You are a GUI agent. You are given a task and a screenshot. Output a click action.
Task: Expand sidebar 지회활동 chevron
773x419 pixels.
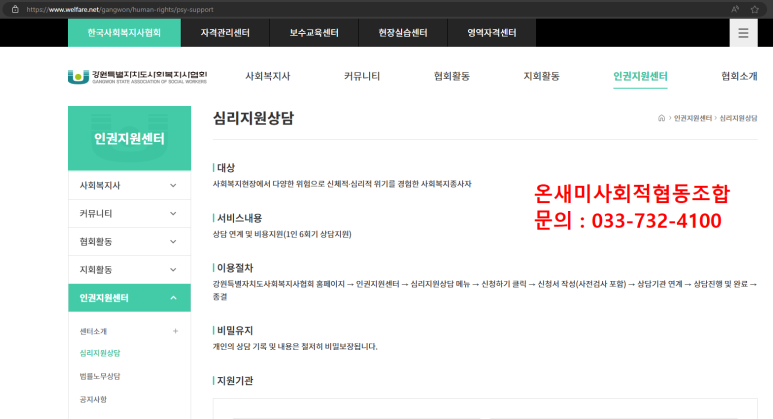tap(173, 270)
